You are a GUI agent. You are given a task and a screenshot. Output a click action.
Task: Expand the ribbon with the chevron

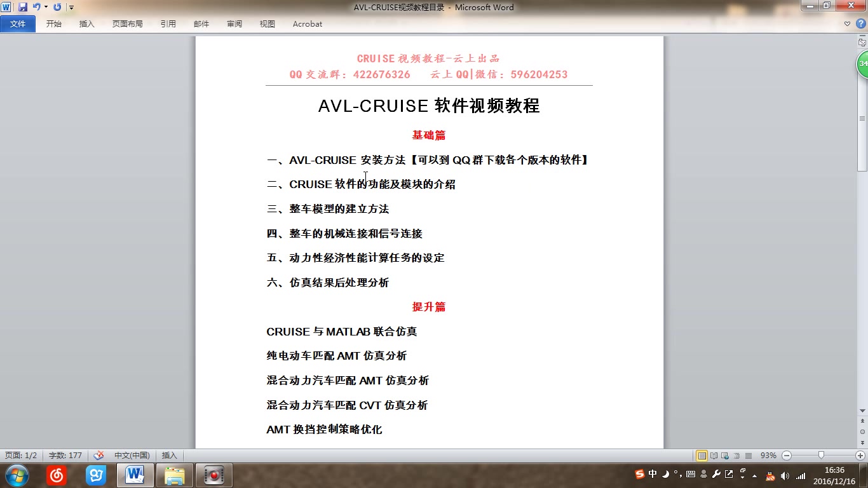[x=847, y=24]
